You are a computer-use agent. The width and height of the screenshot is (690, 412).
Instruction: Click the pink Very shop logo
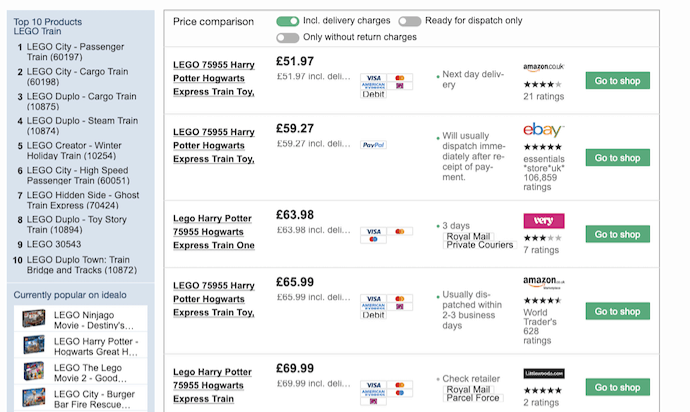pos(544,221)
